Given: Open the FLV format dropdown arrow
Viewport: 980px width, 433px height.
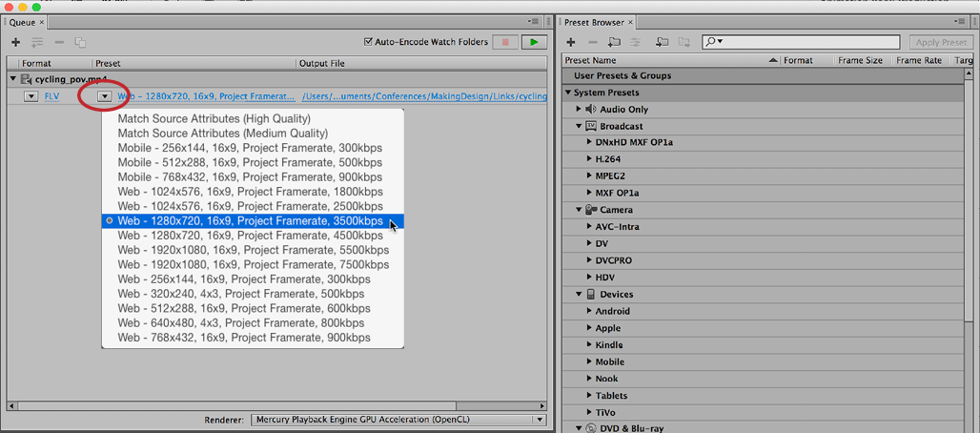Looking at the screenshot, I should (31, 96).
